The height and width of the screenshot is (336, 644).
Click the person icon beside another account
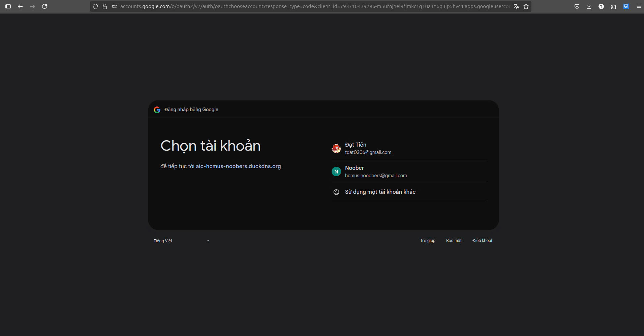[336, 192]
